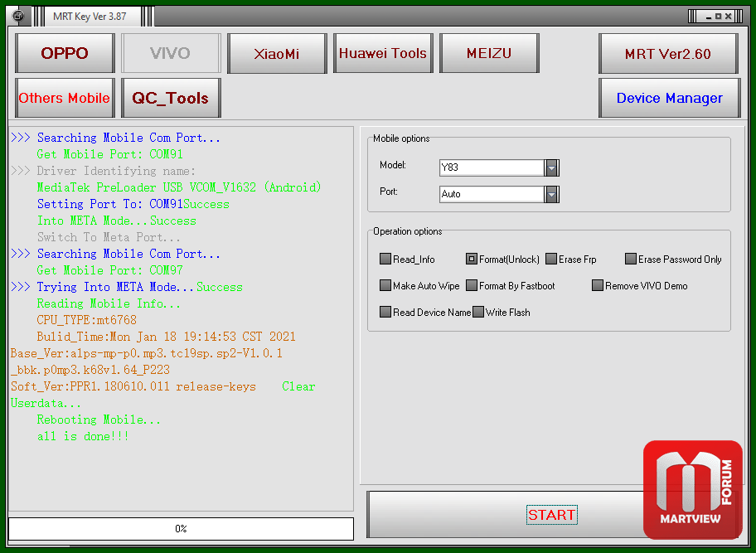Open QC_Tools
This screenshot has width=756, height=553.
171,98
